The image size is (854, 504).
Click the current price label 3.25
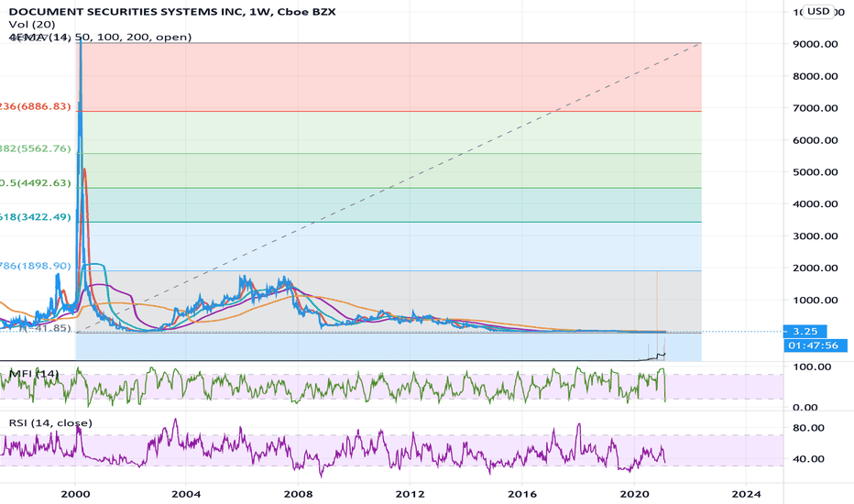pyautogui.click(x=805, y=332)
